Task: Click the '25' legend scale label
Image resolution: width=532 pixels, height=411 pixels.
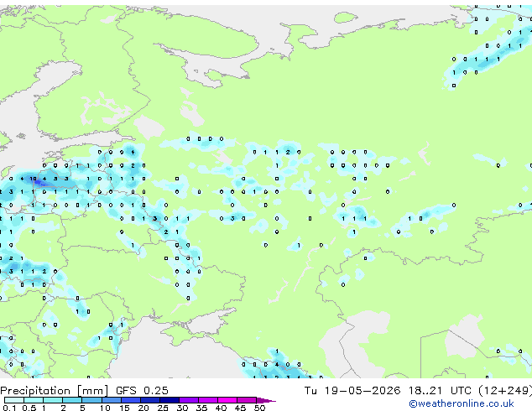Action: pyautogui.click(x=163, y=408)
